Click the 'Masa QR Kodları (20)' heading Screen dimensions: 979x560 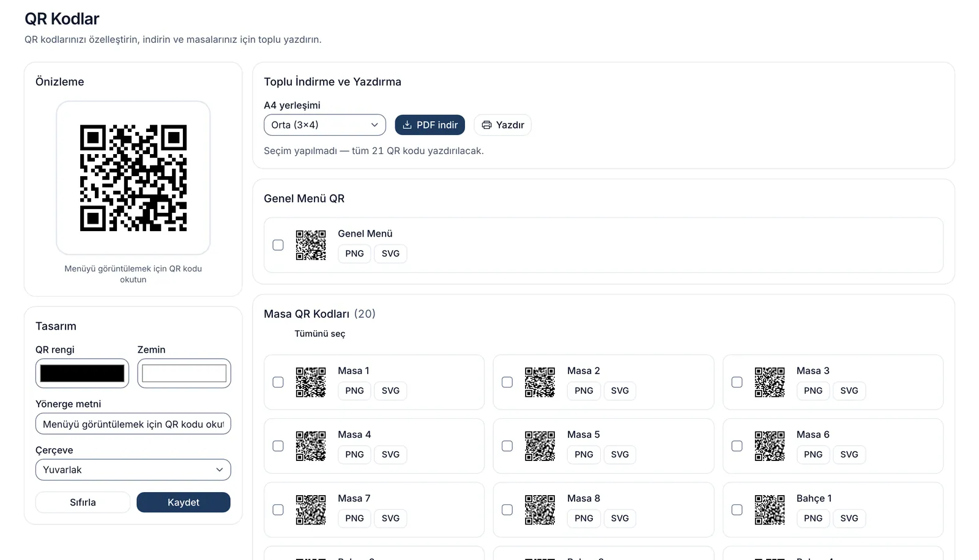tap(319, 314)
